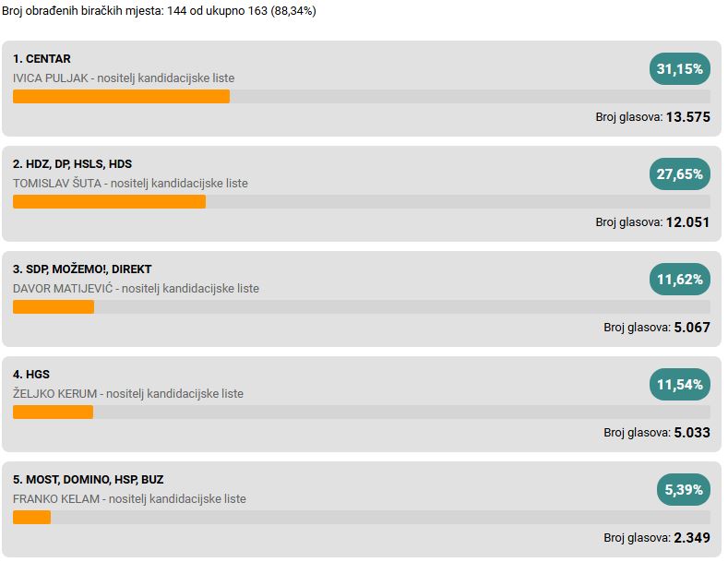
Task: Click the 27,65% percentage badge
Action: coord(680,174)
